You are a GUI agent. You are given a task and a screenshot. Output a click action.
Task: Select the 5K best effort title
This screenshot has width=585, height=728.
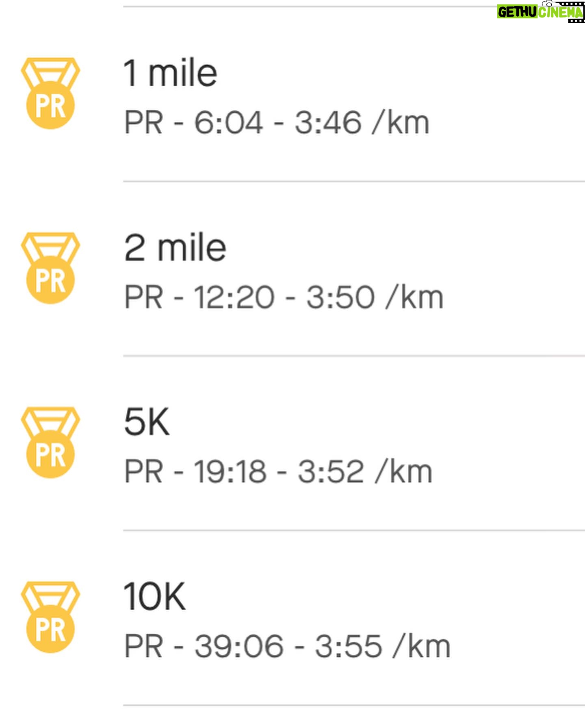[x=147, y=422]
